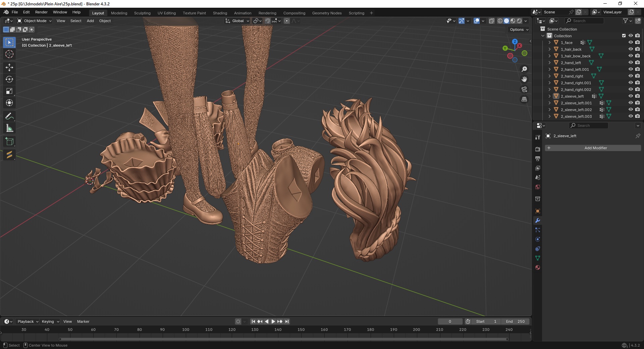Image resolution: width=644 pixels, height=349 pixels.
Task: Open the Material properties tab
Action: click(538, 267)
